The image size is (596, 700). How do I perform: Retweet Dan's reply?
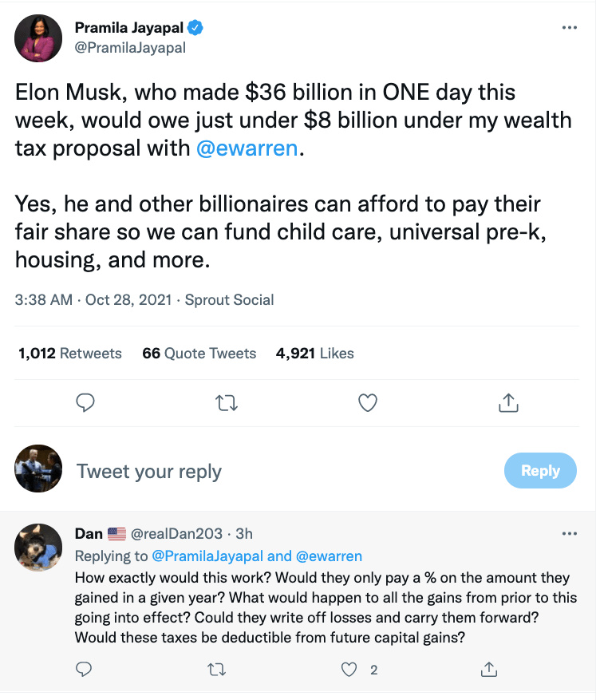tap(216, 670)
